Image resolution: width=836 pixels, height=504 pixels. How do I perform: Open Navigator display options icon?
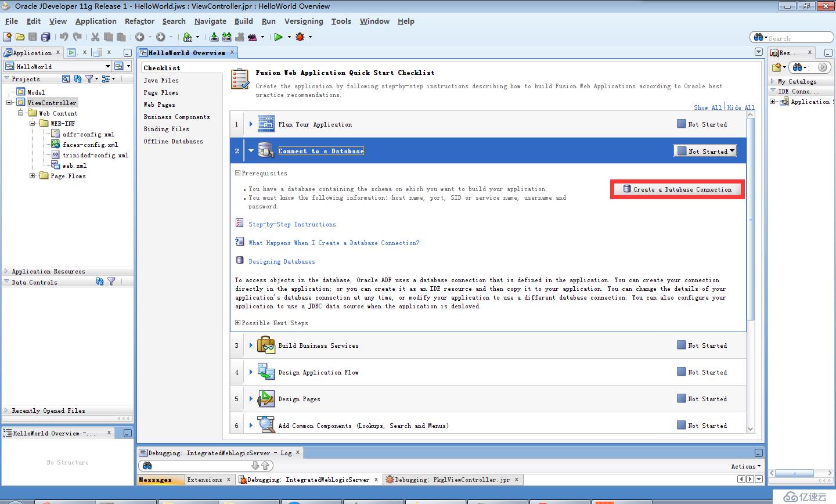coord(106,79)
